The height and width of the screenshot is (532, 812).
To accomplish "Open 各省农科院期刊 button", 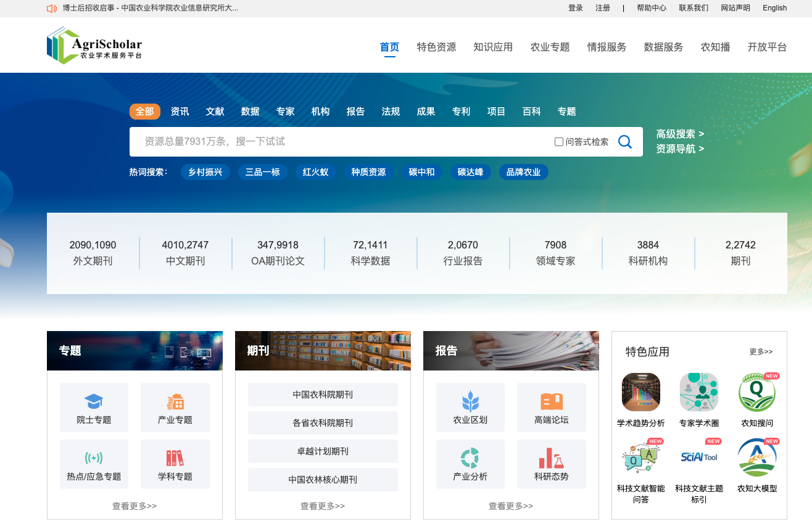I will pyautogui.click(x=323, y=423).
